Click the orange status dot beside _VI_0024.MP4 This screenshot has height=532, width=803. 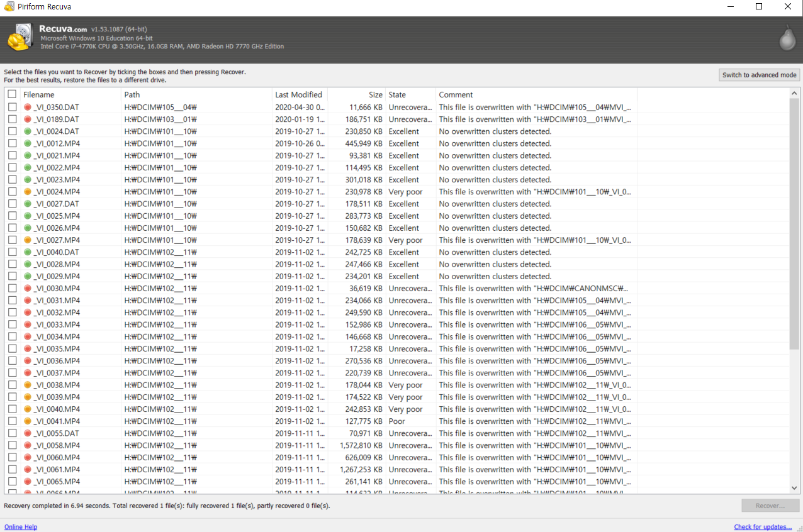click(x=28, y=192)
